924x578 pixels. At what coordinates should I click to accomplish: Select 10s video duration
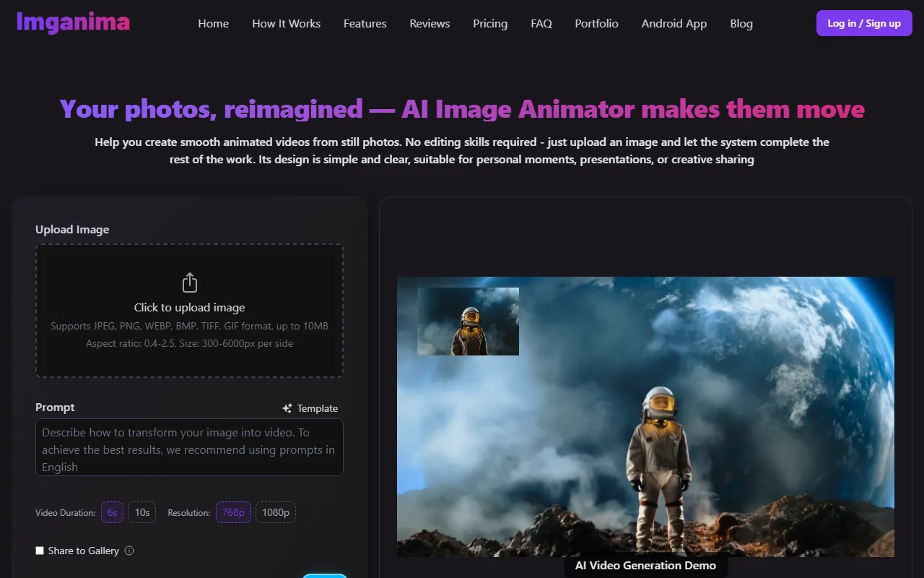coord(142,512)
